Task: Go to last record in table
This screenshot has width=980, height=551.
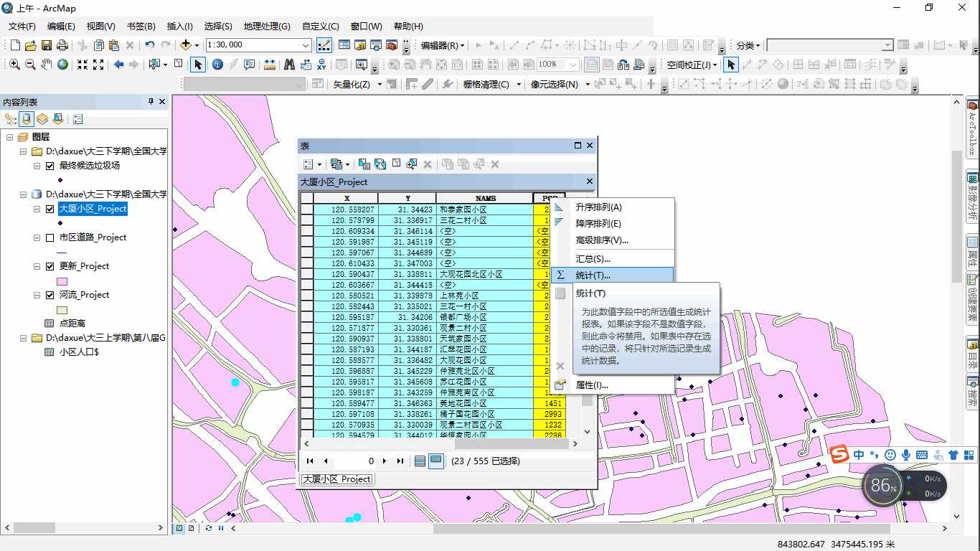Action: [x=400, y=461]
